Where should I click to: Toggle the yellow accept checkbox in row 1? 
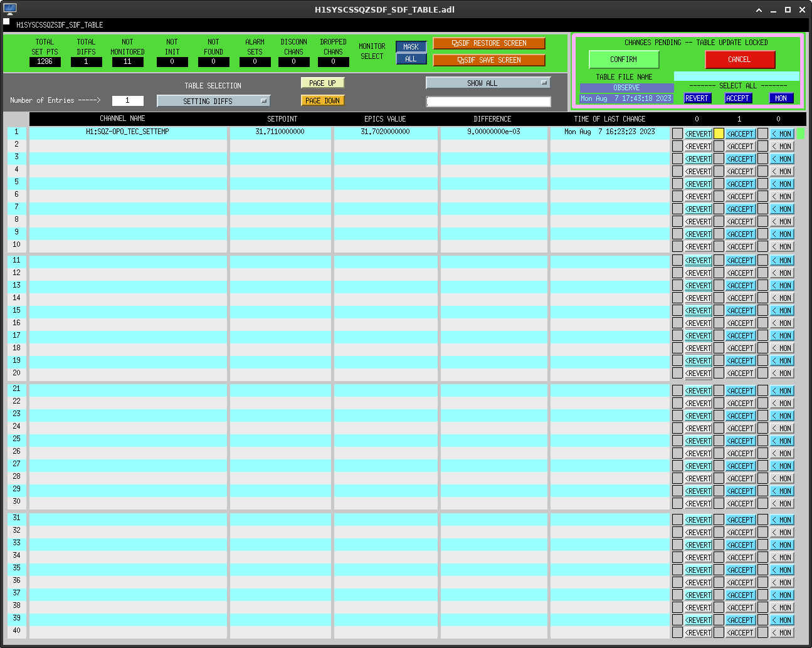coord(719,133)
